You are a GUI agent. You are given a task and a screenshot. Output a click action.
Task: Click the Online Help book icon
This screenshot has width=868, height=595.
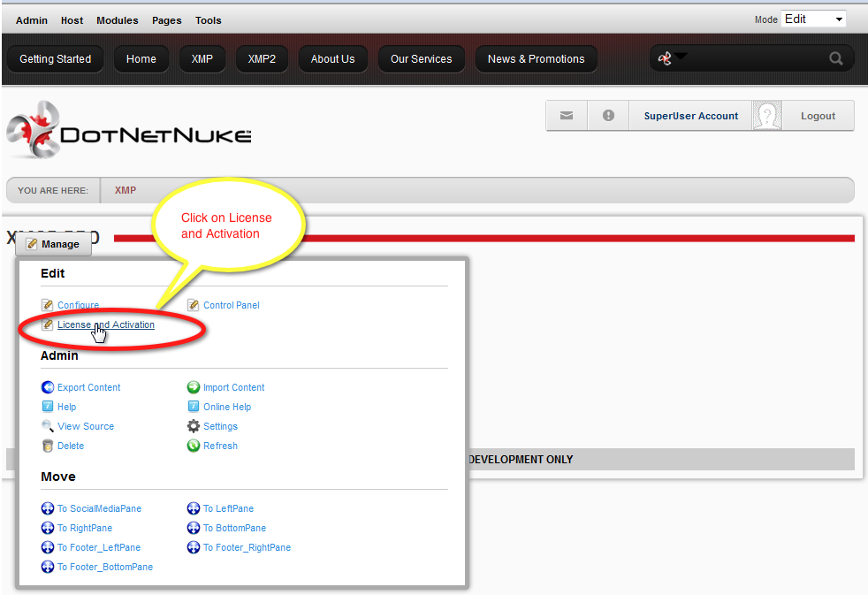click(x=194, y=407)
